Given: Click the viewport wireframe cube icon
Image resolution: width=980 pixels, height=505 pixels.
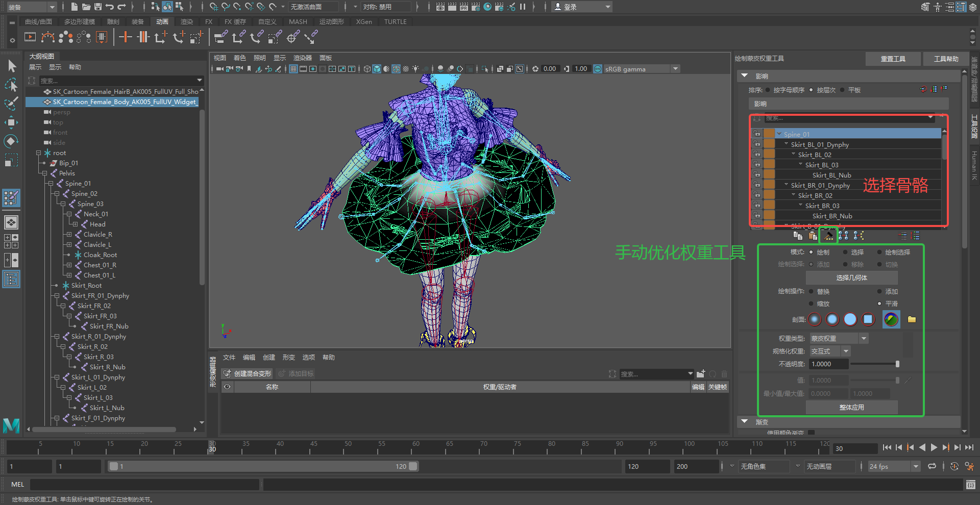Looking at the screenshot, I should click(367, 69).
